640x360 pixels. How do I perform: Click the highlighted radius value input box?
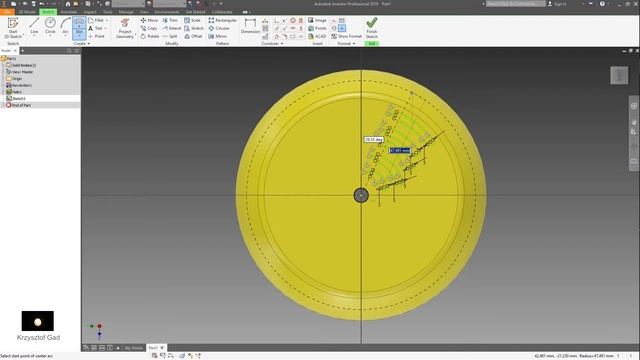pos(400,151)
